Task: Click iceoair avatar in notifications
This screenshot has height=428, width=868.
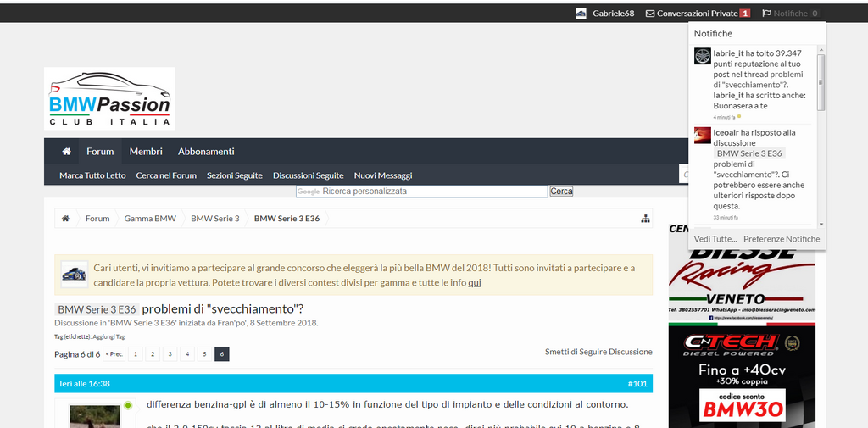Action: [703, 136]
